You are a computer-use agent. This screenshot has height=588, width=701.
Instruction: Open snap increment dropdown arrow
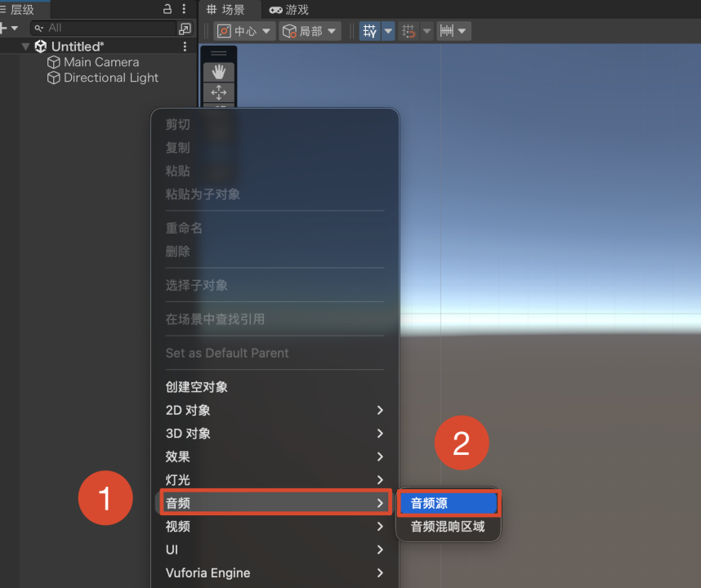tap(427, 31)
